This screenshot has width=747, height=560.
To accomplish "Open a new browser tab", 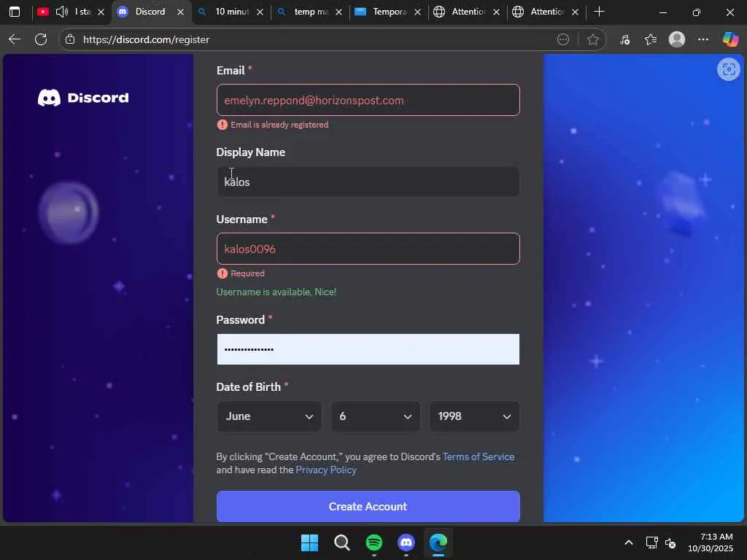I will coord(600,12).
